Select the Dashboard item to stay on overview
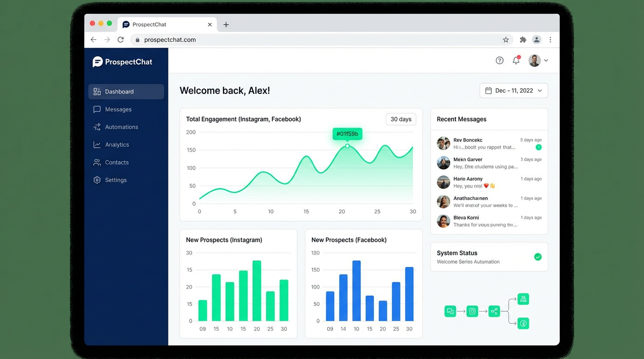 tap(119, 92)
